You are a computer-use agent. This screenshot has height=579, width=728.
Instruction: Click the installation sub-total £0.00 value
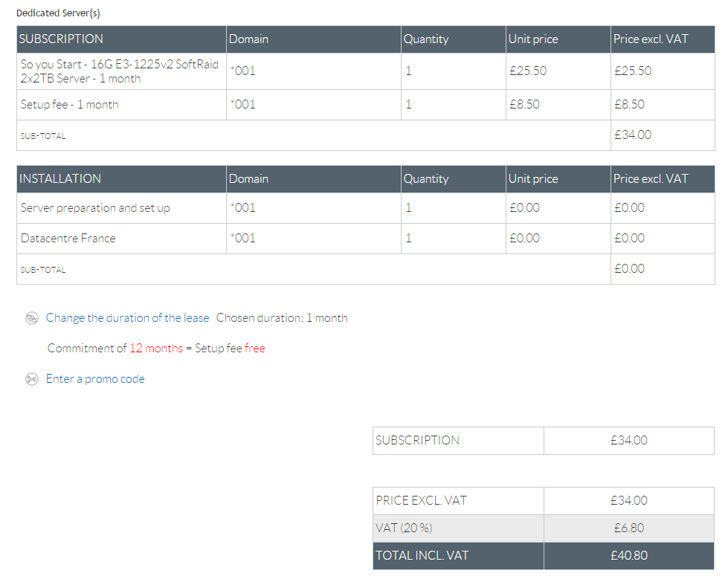(x=629, y=268)
